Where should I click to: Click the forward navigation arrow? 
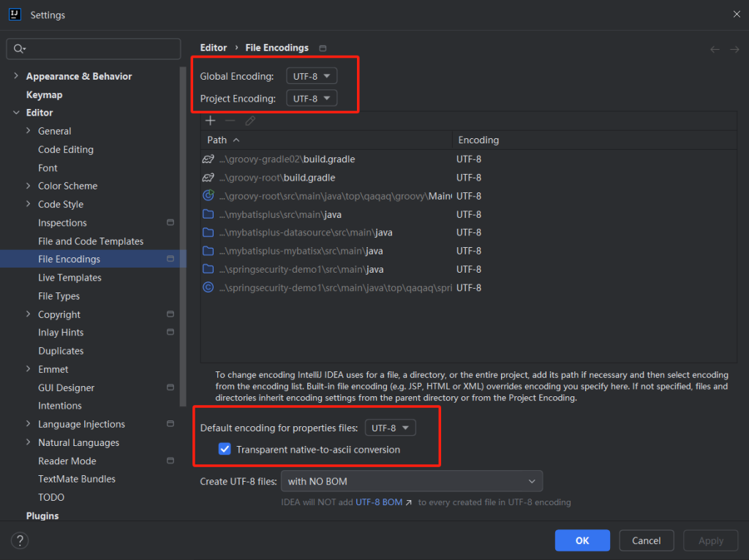point(734,49)
